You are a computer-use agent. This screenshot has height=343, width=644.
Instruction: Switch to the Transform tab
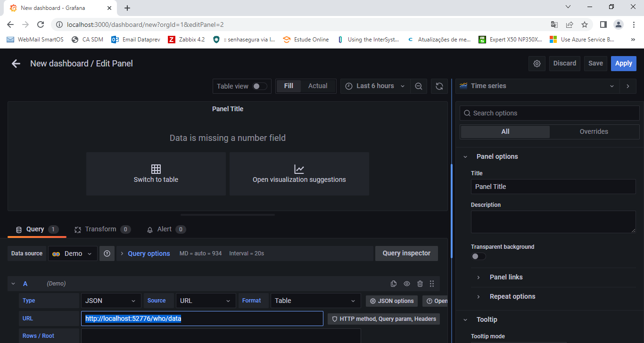click(x=100, y=229)
